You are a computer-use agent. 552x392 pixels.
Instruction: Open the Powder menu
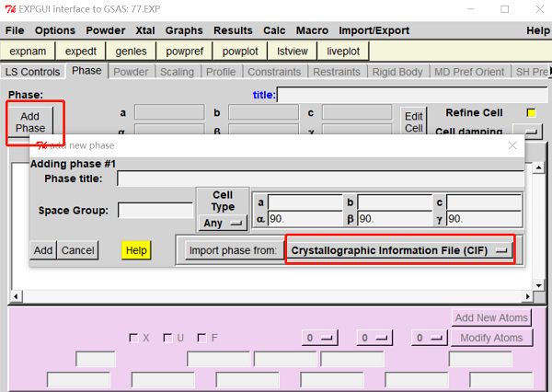(105, 30)
